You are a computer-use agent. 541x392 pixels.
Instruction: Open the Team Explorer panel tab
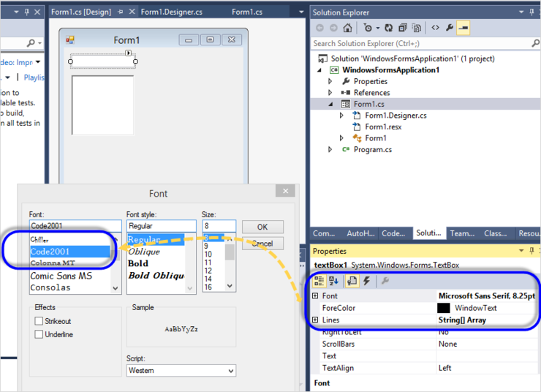[x=461, y=233]
